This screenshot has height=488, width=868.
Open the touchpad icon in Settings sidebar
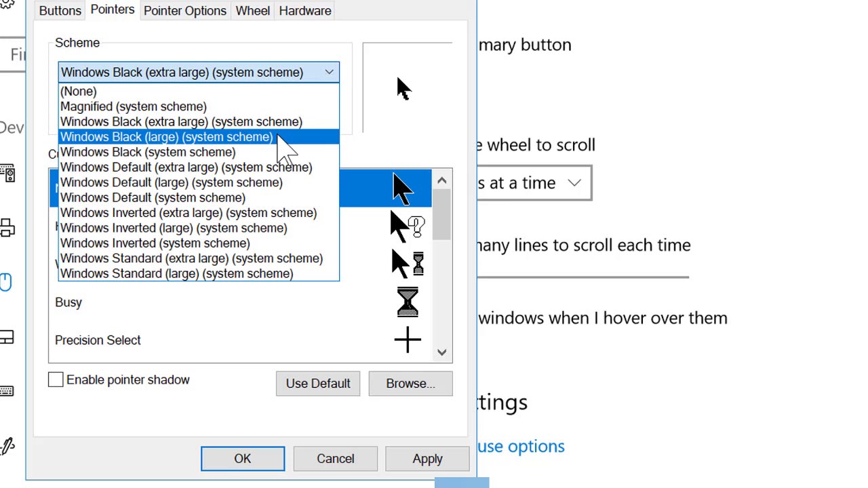pyautogui.click(x=7, y=337)
